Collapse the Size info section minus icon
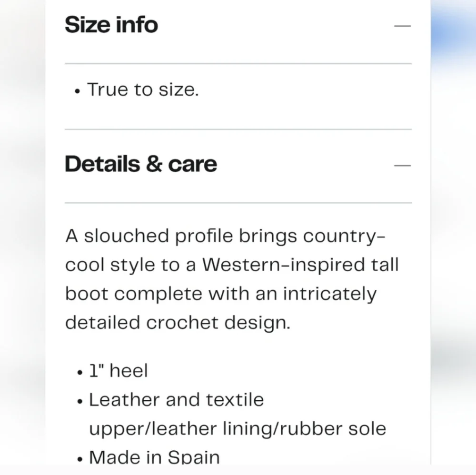The width and height of the screenshot is (476, 475). point(402,26)
